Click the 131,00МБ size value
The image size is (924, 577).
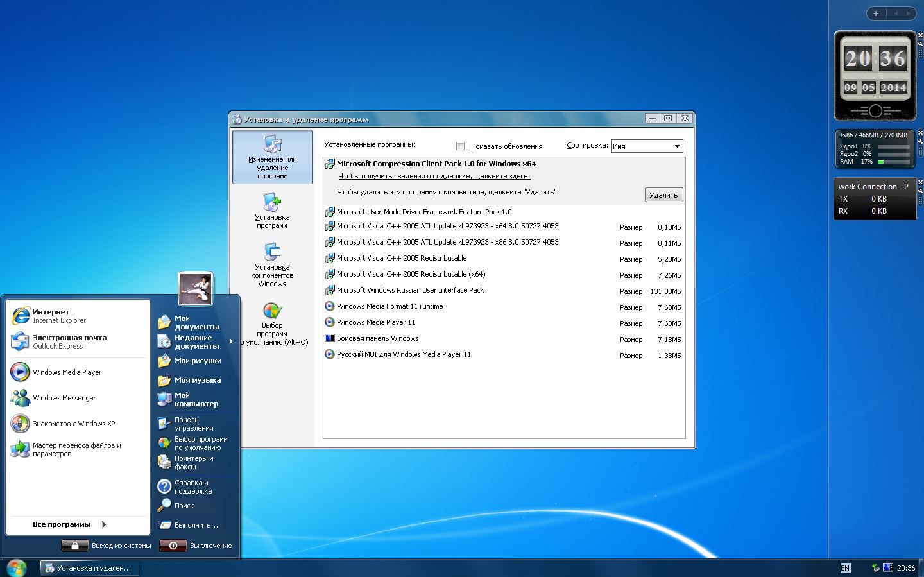[x=665, y=291]
